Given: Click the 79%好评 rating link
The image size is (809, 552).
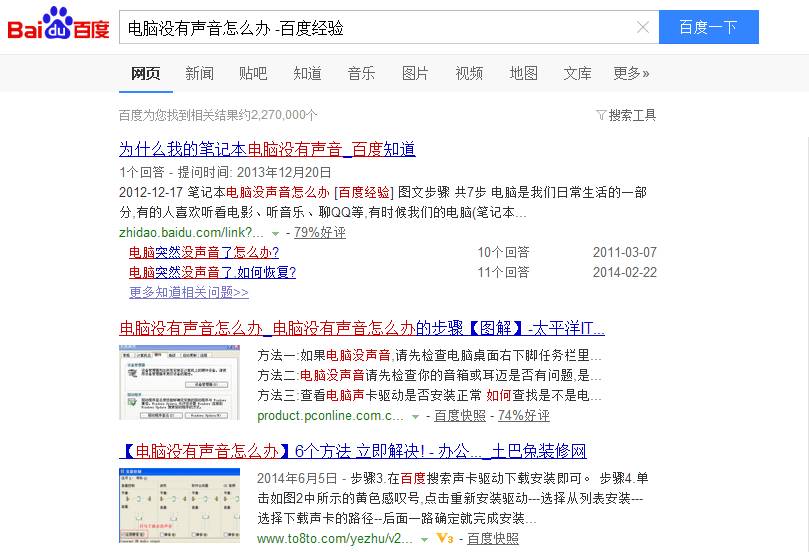Looking at the screenshot, I should [x=320, y=233].
